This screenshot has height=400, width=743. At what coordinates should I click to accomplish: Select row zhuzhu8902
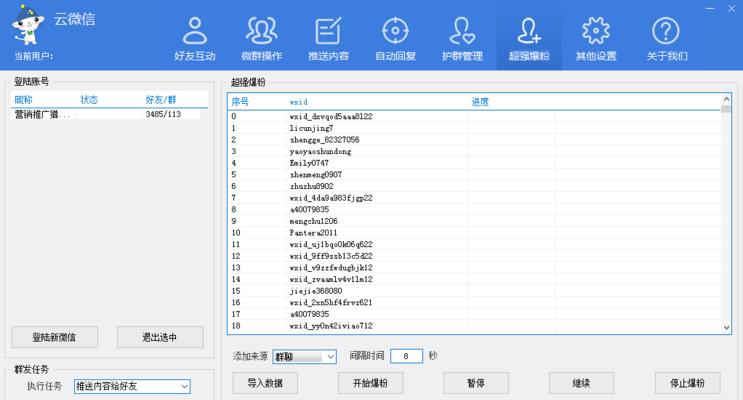[475, 186]
